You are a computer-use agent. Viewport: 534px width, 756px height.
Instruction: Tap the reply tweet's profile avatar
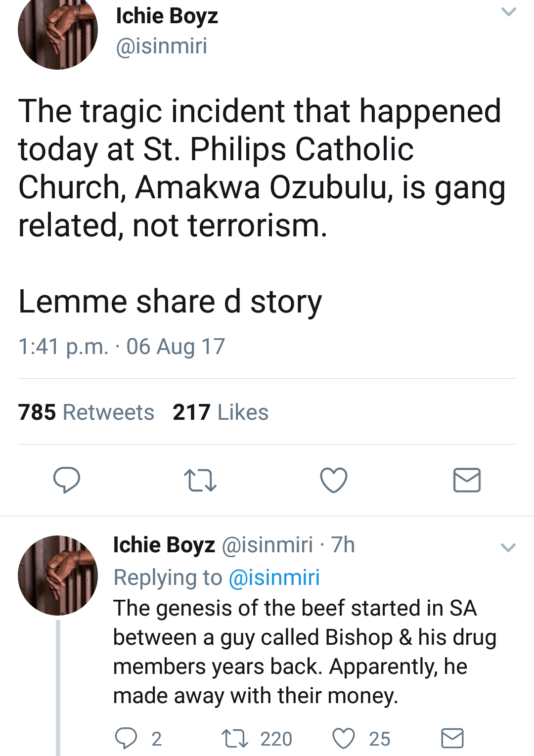coord(57,575)
